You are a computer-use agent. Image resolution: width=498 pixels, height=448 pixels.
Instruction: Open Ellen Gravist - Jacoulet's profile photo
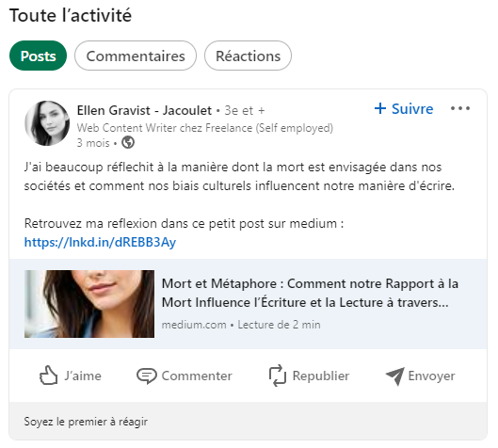(x=47, y=123)
